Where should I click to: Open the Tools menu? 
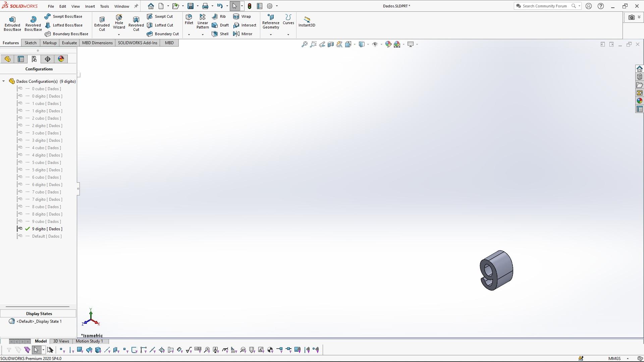tap(104, 6)
